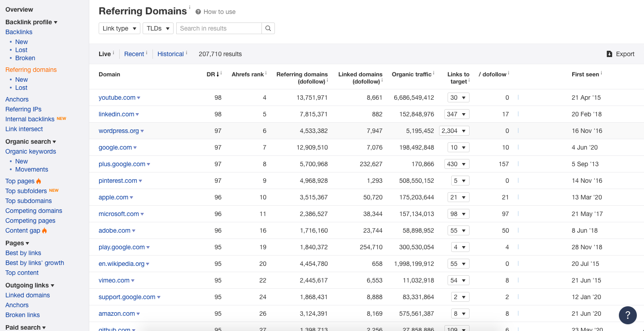The width and height of the screenshot is (644, 331).
Task: Open Referring IPs in the sidebar
Action: click(23, 109)
